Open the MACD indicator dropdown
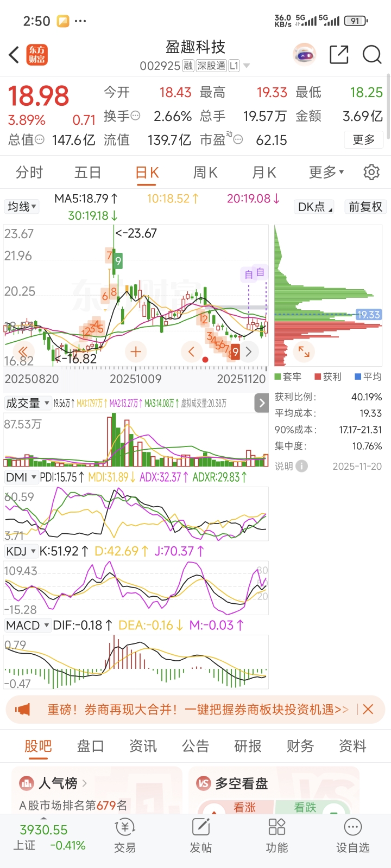This screenshot has height=868, width=391. pos(28,625)
